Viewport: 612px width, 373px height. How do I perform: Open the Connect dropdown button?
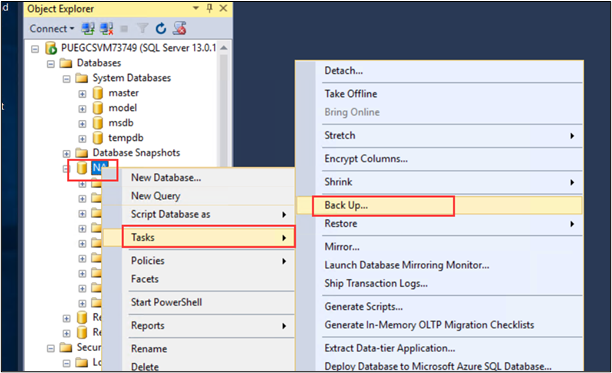click(52, 29)
